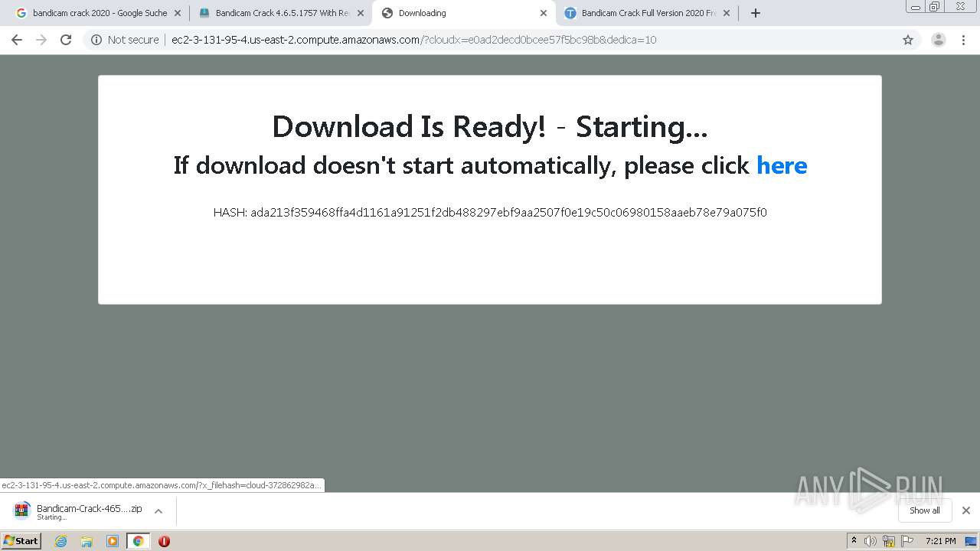Open a new tab with the plus button

click(x=756, y=13)
